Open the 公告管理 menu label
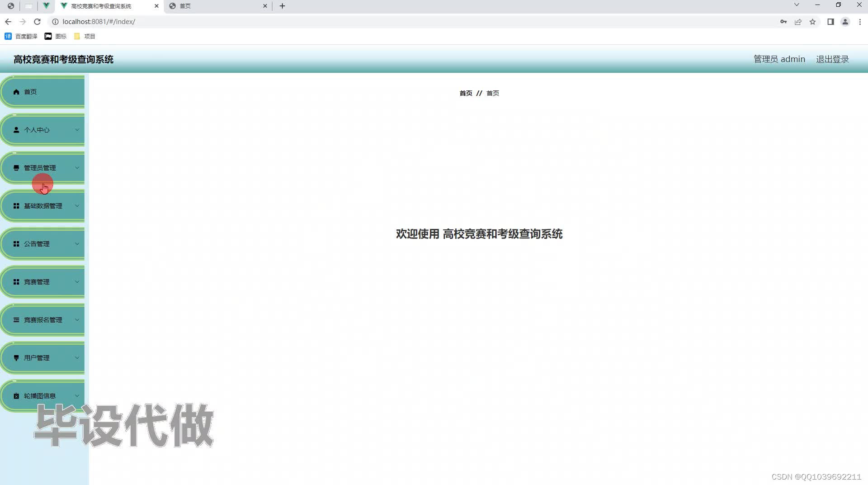This screenshot has height=485, width=868. click(x=37, y=244)
